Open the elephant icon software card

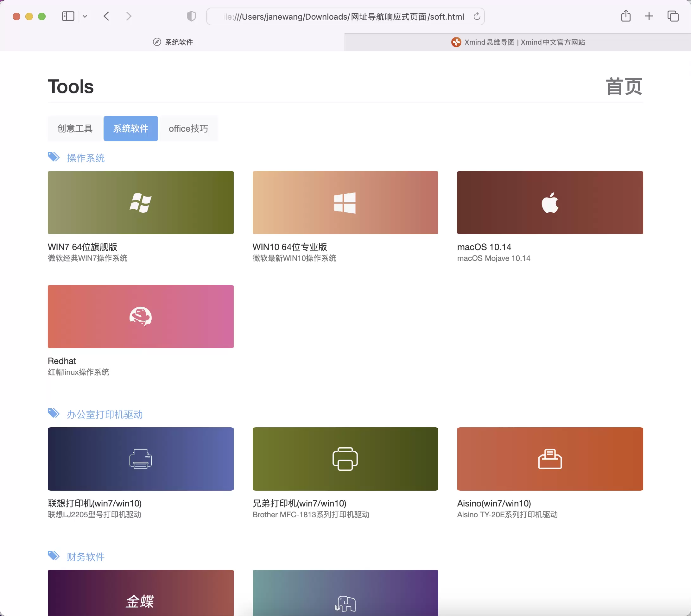pyautogui.click(x=345, y=593)
